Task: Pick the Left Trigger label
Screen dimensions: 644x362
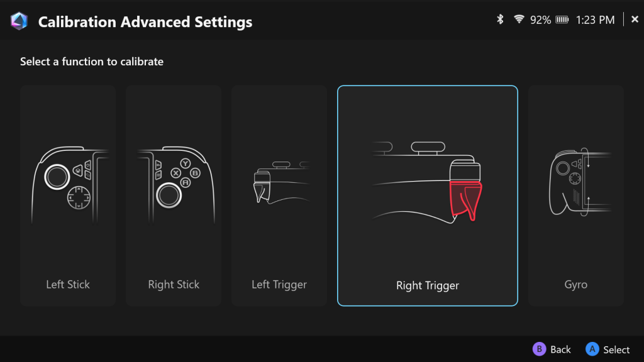Action: pyautogui.click(x=279, y=285)
